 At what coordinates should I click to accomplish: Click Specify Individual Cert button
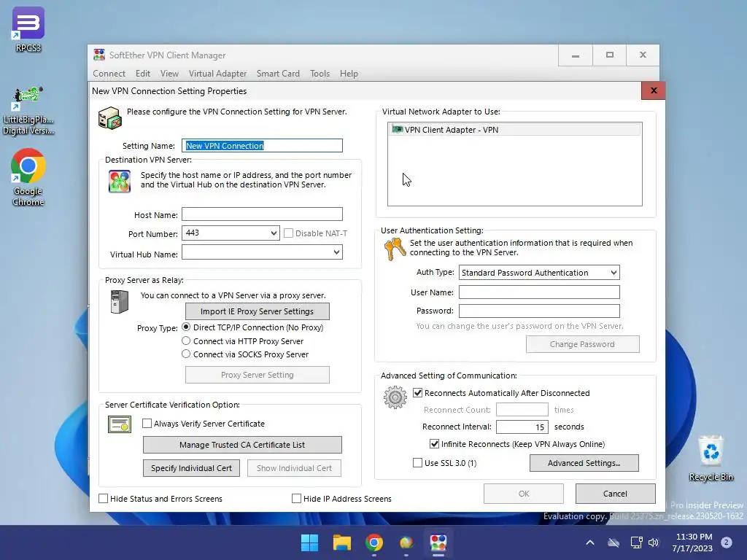click(x=192, y=468)
